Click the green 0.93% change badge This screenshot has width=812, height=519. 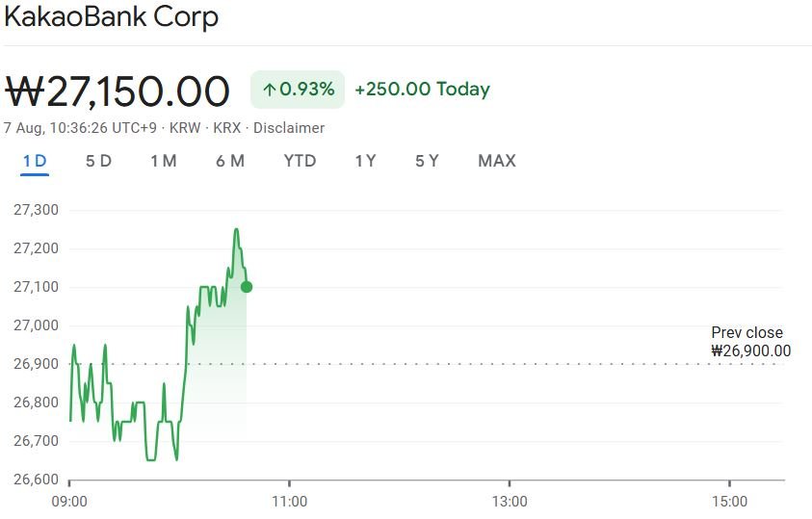pos(299,90)
